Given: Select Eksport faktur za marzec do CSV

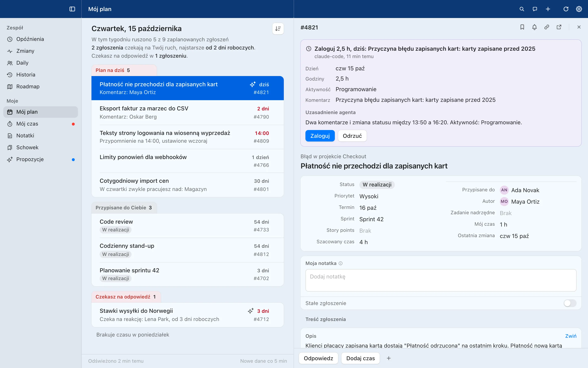Looking at the screenshot, I should pos(188,113).
